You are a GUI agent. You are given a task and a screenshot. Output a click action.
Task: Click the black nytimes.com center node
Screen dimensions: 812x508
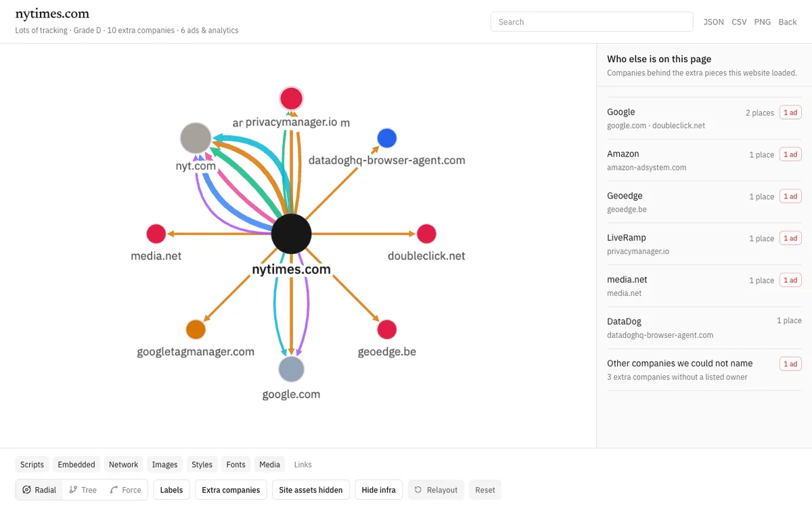click(291, 234)
